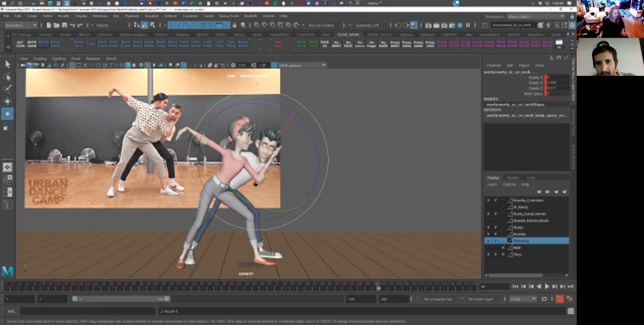Click the red Key ALL shelf button
644x325 pixels.
pyautogui.click(x=278, y=44)
